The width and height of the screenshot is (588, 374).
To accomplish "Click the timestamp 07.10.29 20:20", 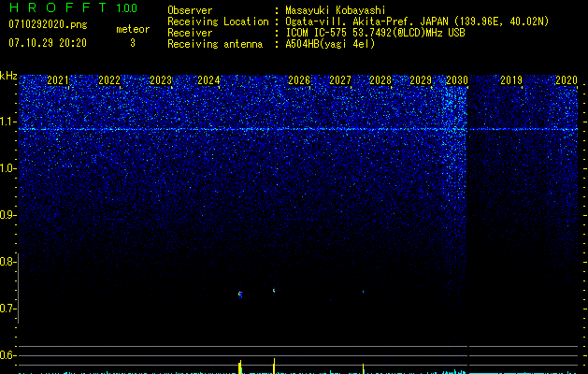I will pos(48,43).
